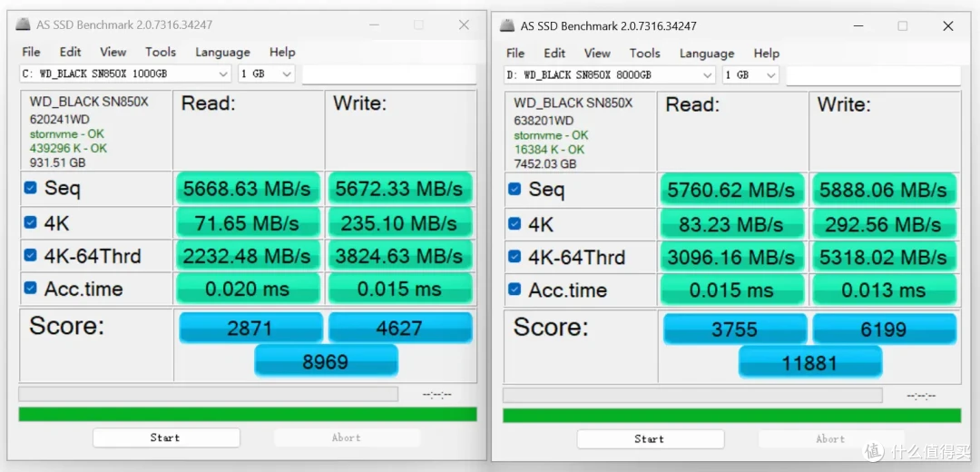Click read score 2871
This screenshot has height=472, width=980.
click(250, 328)
